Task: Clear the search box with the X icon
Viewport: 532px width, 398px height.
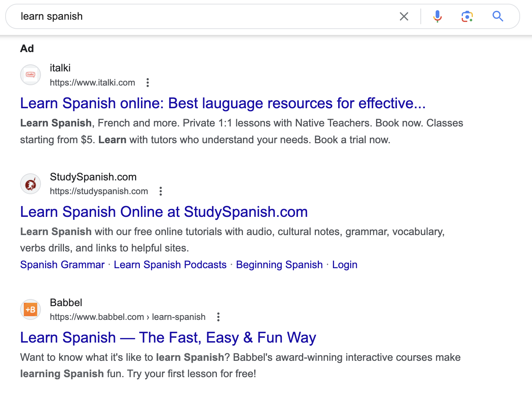Action: click(x=404, y=16)
